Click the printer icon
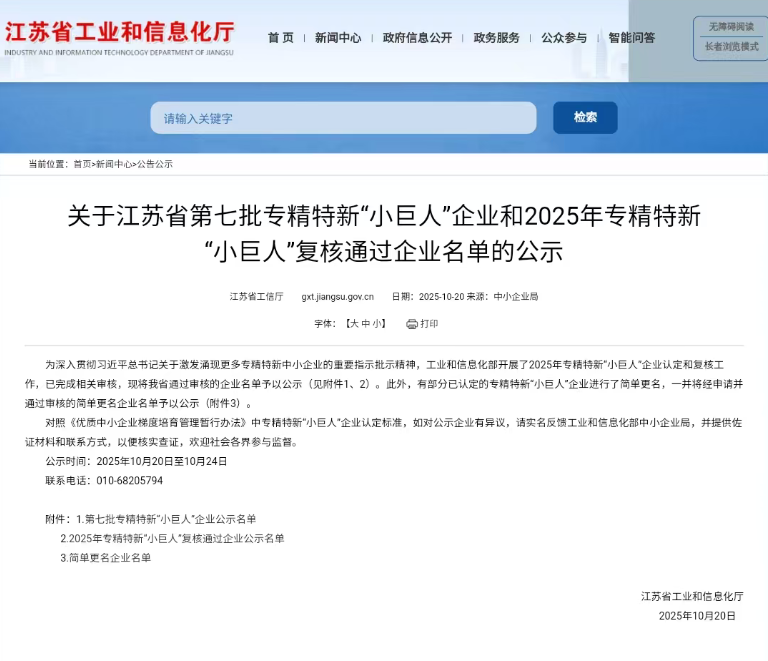This screenshot has width=768, height=661. [x=412, y=324]
